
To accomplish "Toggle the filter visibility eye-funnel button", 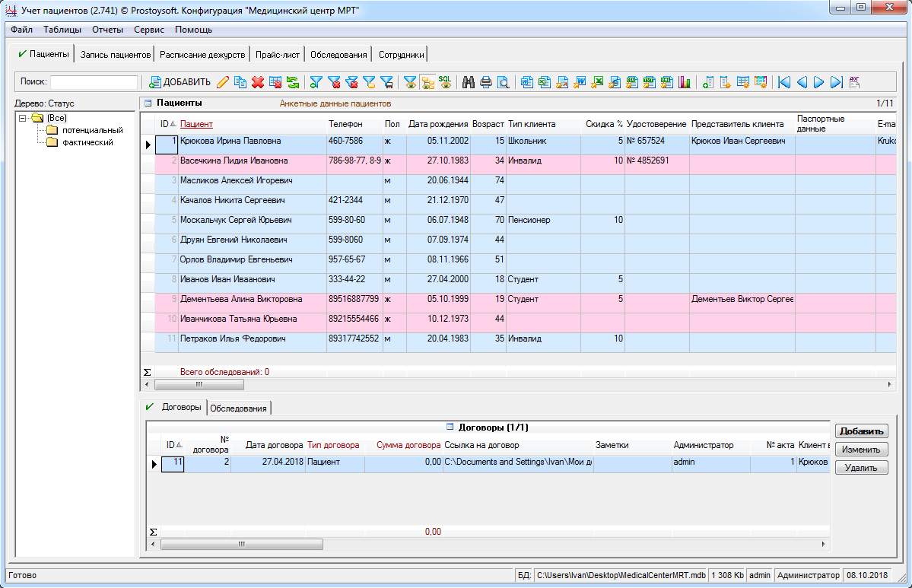I will [x=410, y=82].
